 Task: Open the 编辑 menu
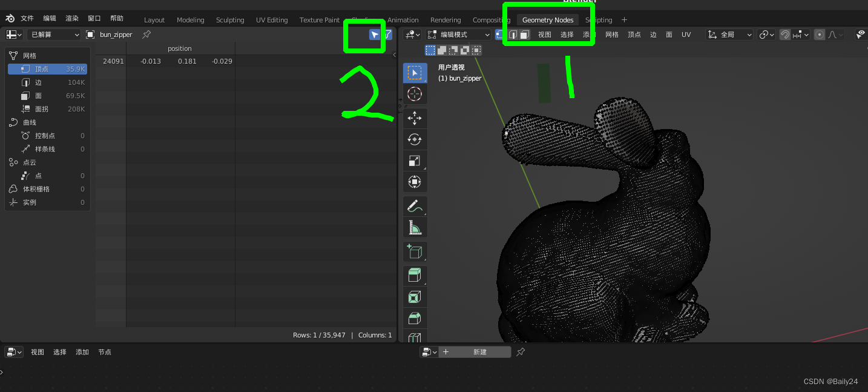pyautogui.click(x=50, y=19)
